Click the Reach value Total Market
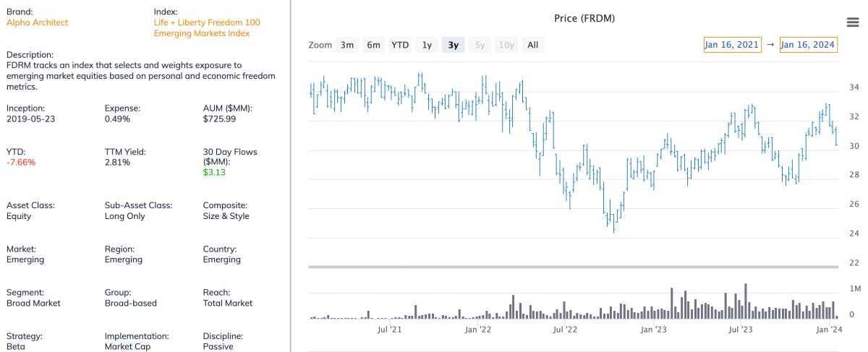This screenshot has width=868, height=352. point(228,303)
